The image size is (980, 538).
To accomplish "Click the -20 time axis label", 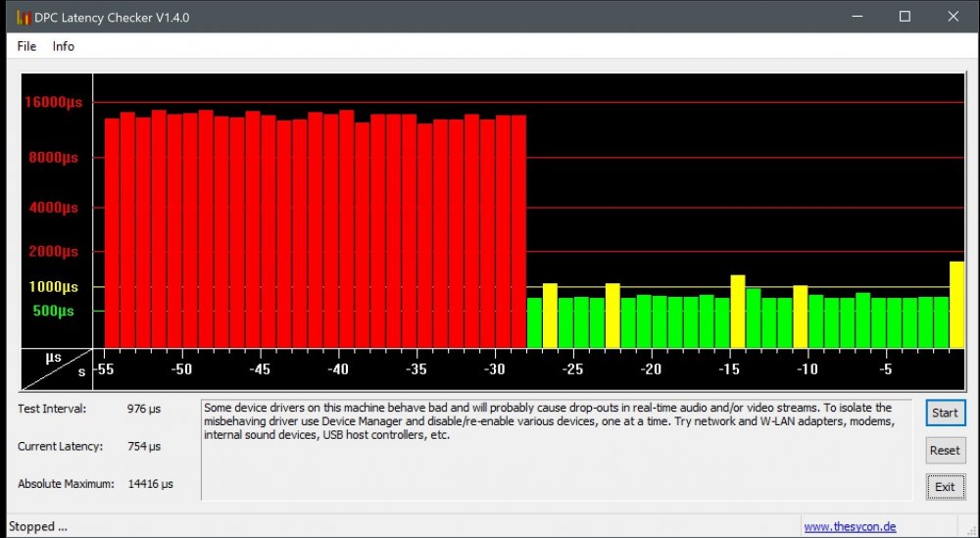I will pos(651,369).
